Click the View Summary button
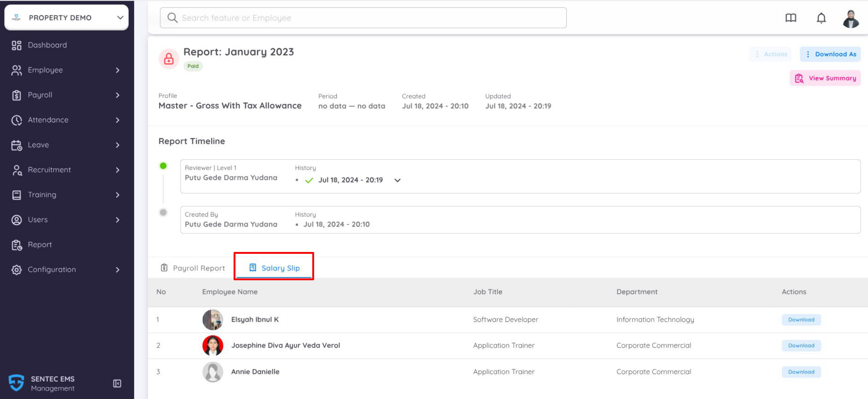Viewport: 868px width, 399px height. [x=825, y=78]
